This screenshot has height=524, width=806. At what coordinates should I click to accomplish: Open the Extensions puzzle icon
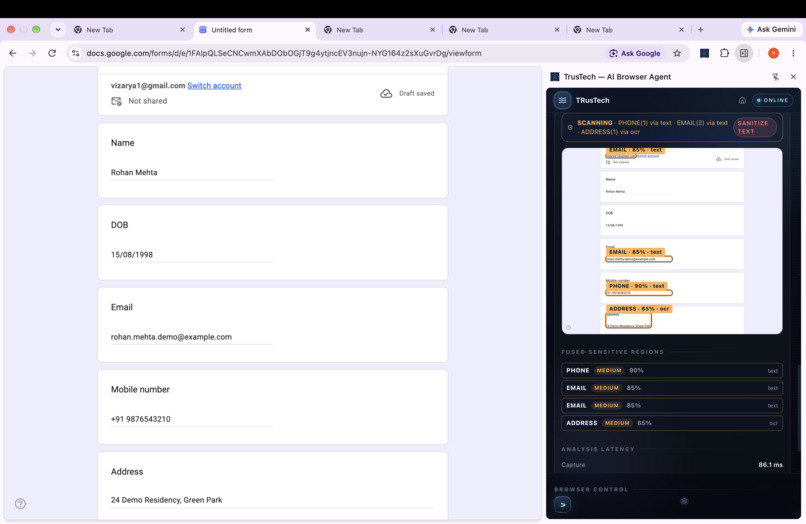pos(724,53)
